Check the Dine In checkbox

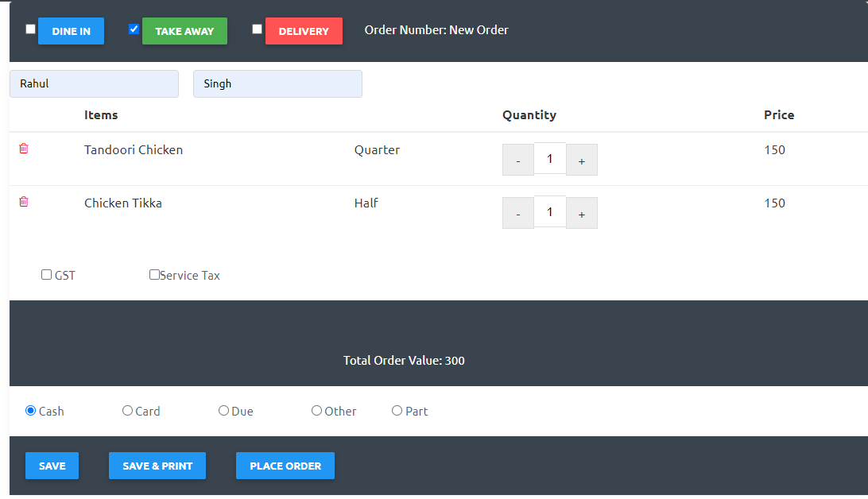point(31,29)
